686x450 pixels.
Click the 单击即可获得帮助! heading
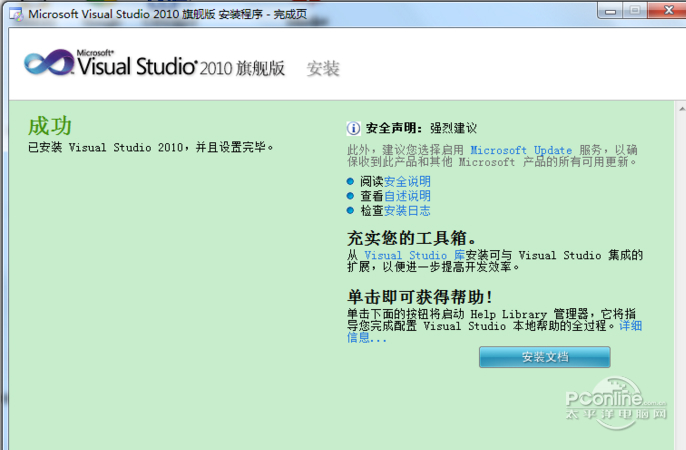[x=420, y=297]
